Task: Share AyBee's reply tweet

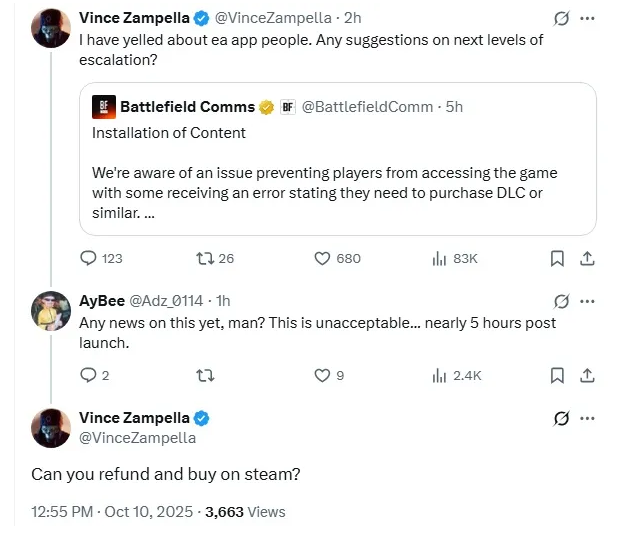Action: 588,375
